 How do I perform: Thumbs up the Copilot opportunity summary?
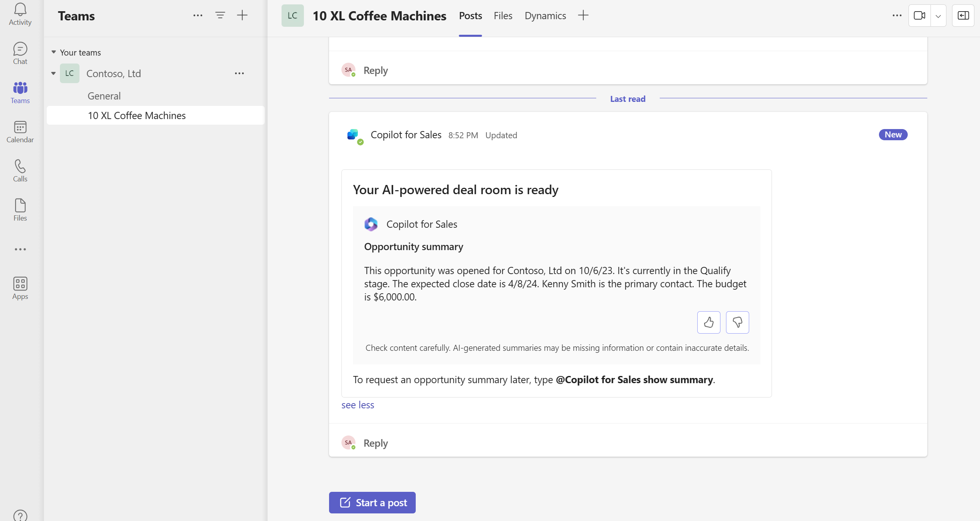(708, 322)
